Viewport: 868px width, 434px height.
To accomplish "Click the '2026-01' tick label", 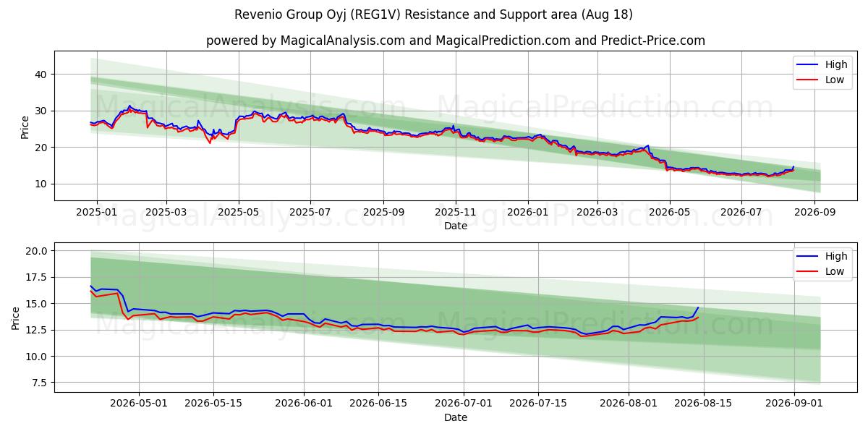I will (x=527, y=212).
